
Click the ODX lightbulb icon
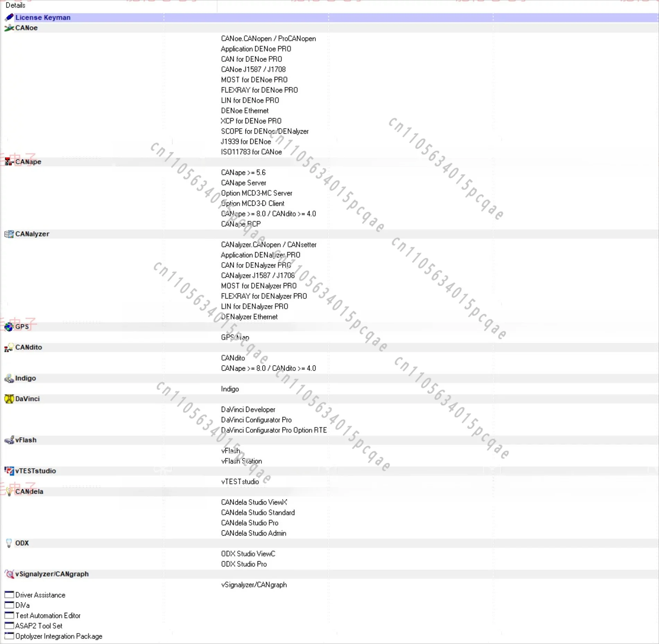(x=9, y=543)
